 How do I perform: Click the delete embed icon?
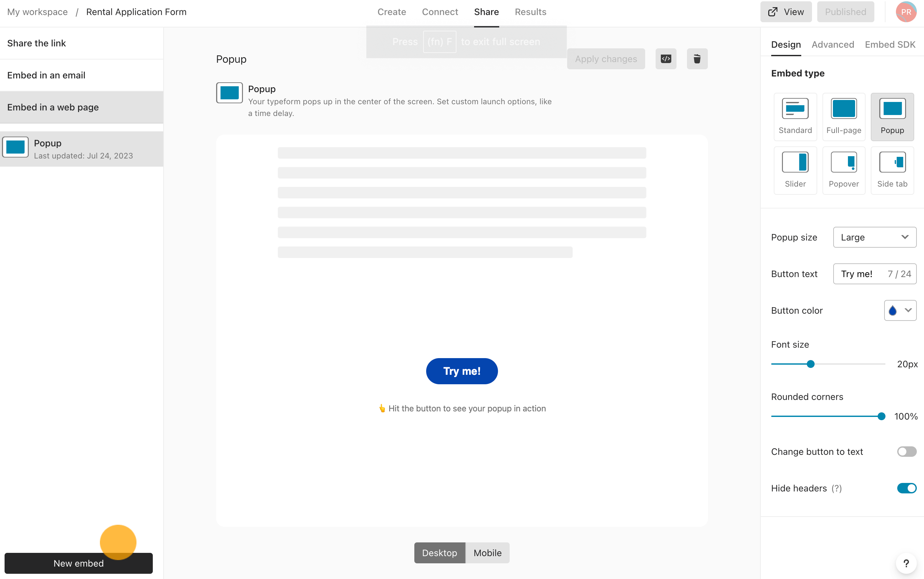[697, 59]
